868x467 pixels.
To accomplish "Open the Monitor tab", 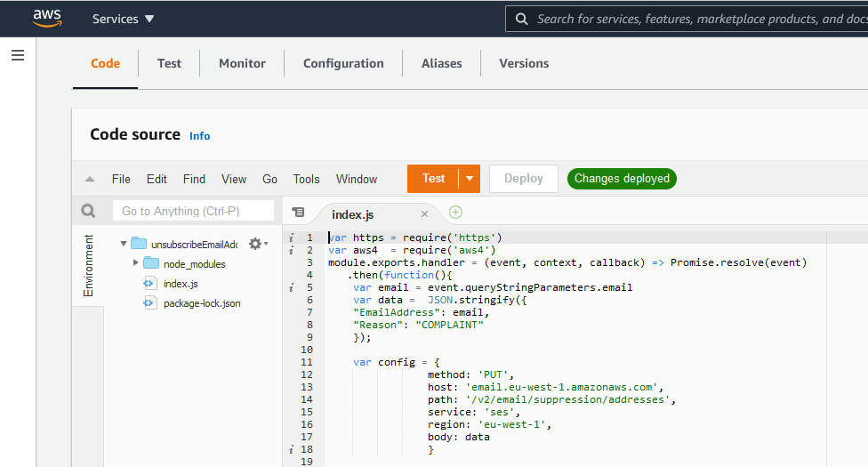I will [x=242, y=63].
